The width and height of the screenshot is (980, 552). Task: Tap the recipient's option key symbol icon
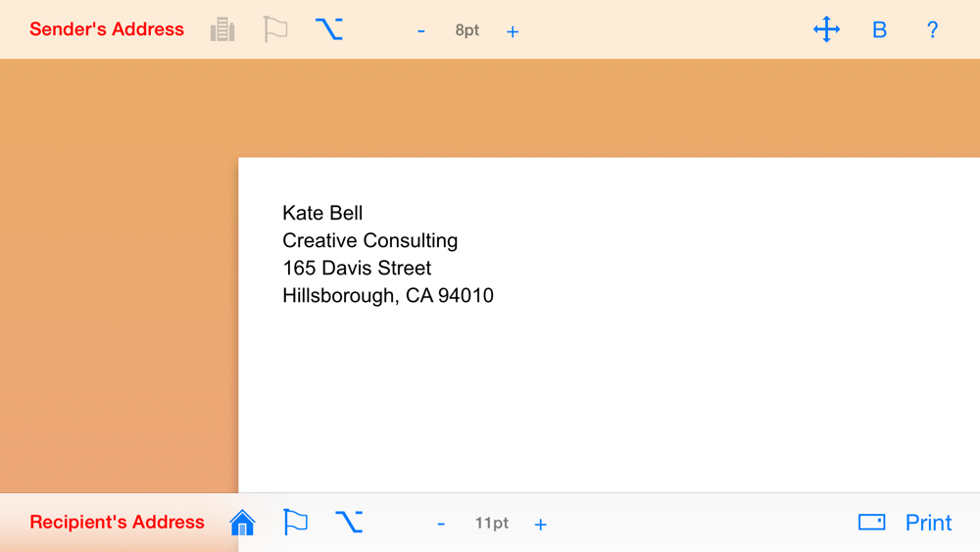(349, 522)
